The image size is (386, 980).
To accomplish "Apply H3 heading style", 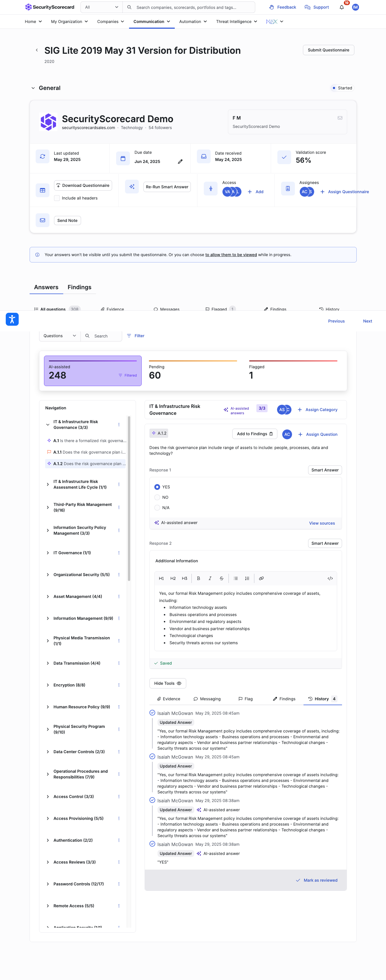I will click(x=185, y=578).
